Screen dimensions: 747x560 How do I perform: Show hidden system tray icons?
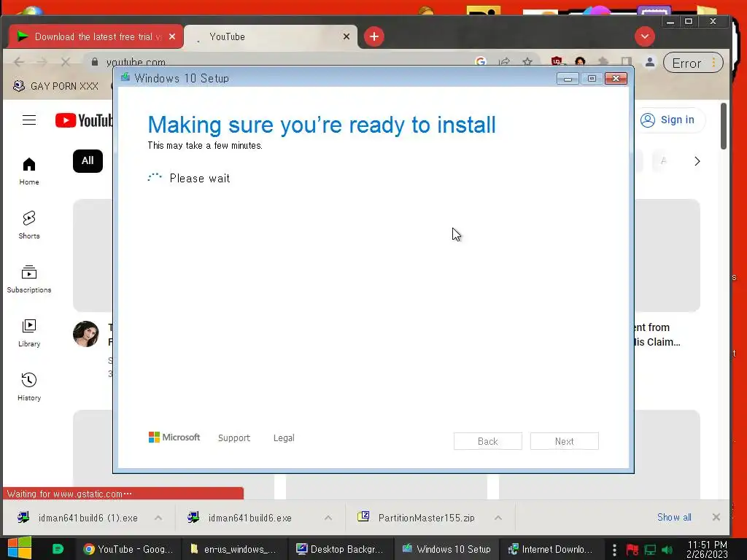[x=614, y=550]
